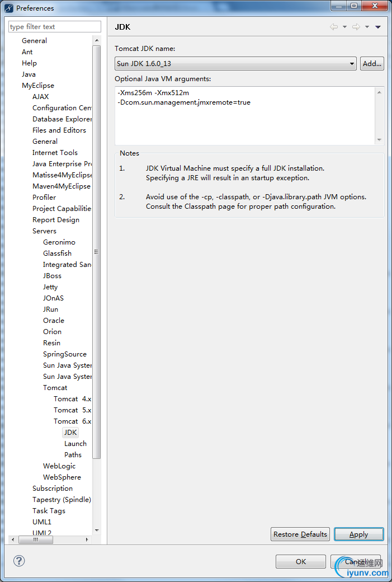Click the tree horizontal scroll right arrow
The height and width of the screenshot is (582, 392).
[x=87, y=539]
